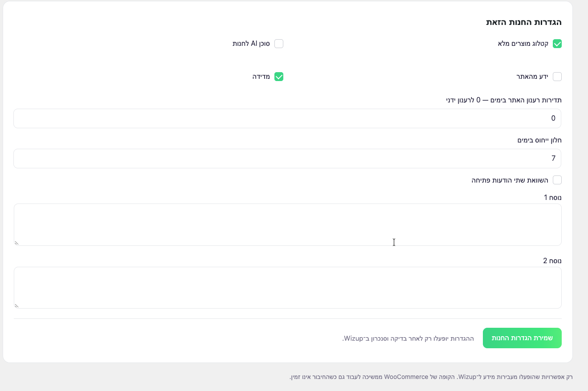Check השוואת שתי הודעות פתיחה checkbox
588x391 pixels.
tap(557, 180)
